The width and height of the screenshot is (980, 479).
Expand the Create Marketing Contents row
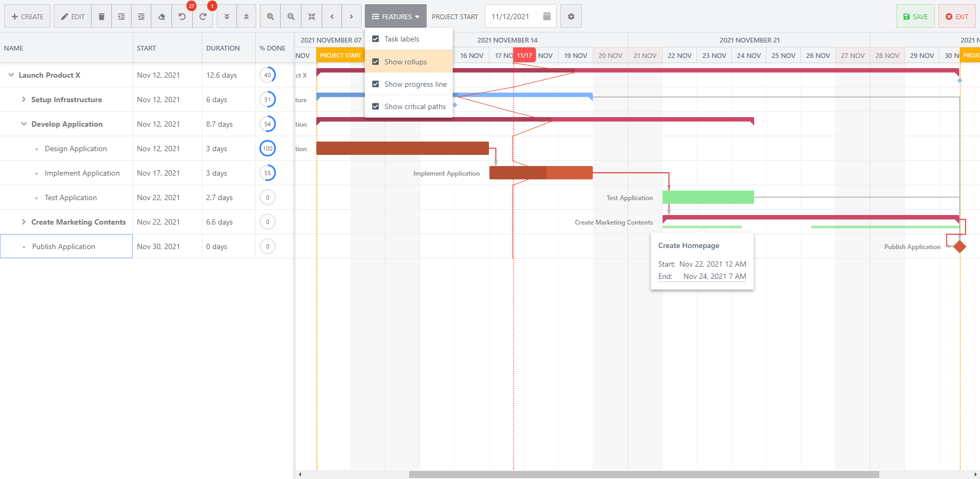pos(23,222)
